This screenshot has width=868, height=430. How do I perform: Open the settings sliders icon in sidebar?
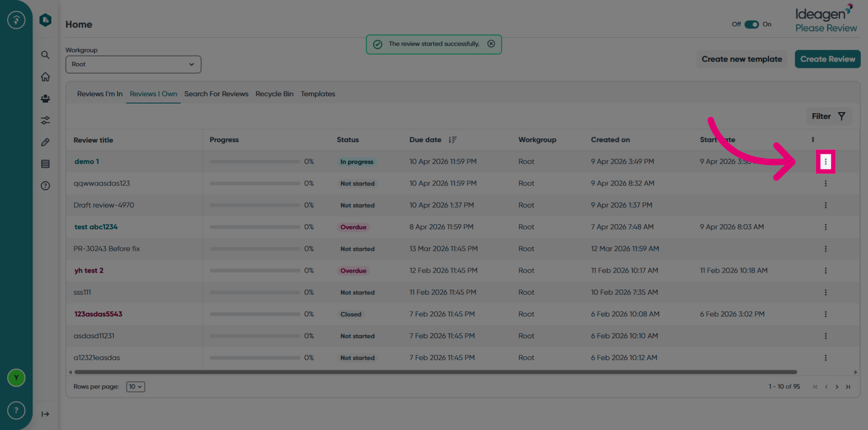click(45, 120)
